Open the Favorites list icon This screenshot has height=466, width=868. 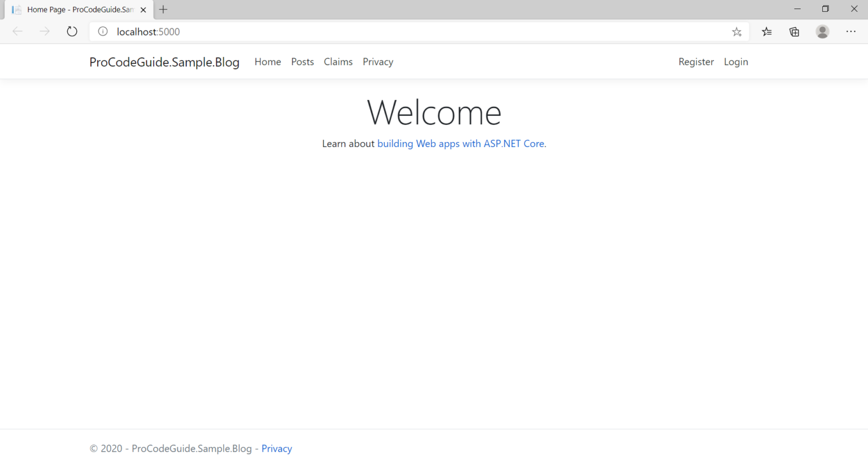tap(766, 32)
